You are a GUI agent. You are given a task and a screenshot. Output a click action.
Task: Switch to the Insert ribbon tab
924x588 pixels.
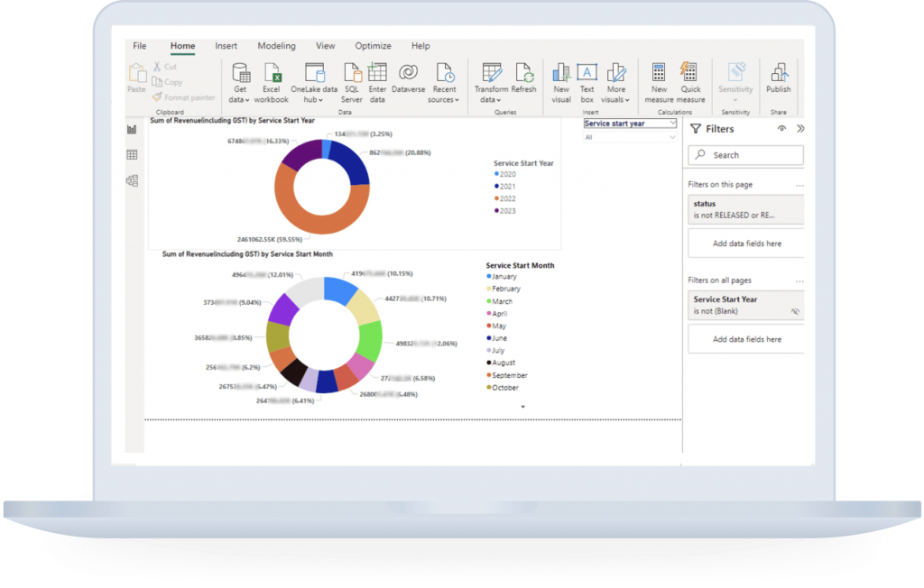pyautogui.click(x=226, y=46)
